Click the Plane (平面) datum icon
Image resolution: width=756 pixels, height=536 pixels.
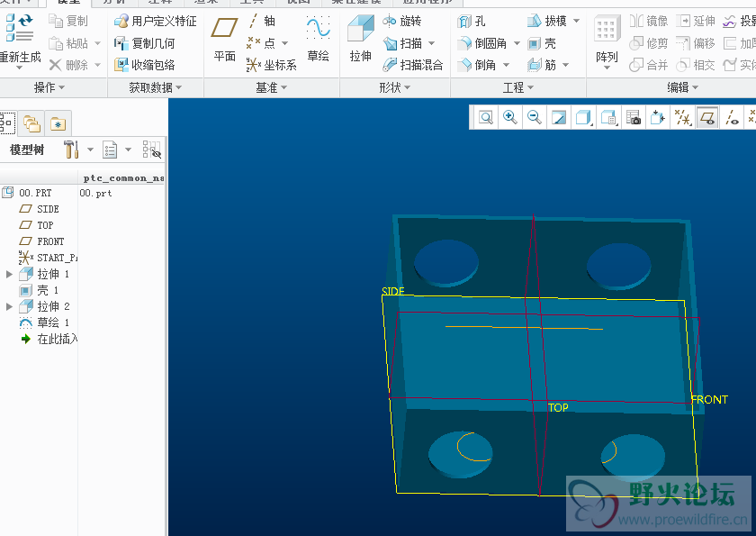click(x=224, y=39)
